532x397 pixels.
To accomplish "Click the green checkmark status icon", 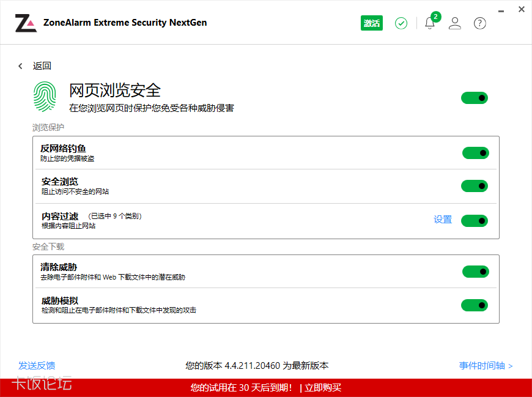I will coord(401,23).
